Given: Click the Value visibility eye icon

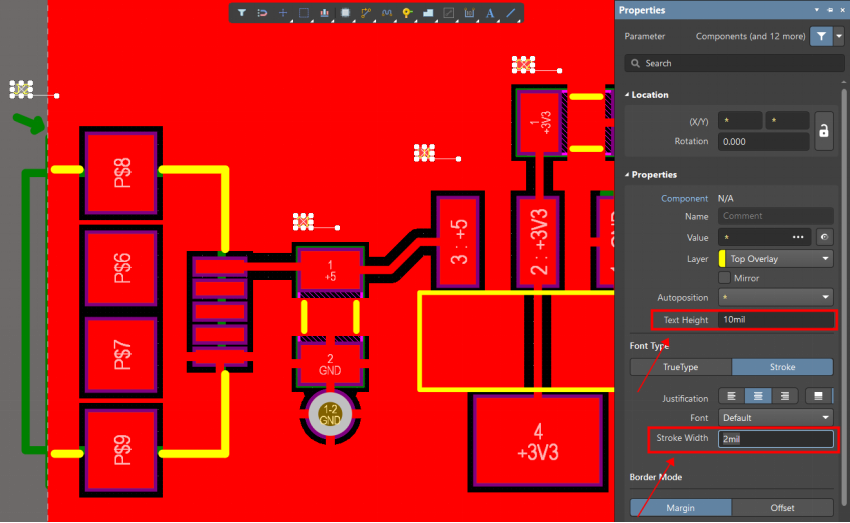Looking at the screenshot, I should [823, 237].
